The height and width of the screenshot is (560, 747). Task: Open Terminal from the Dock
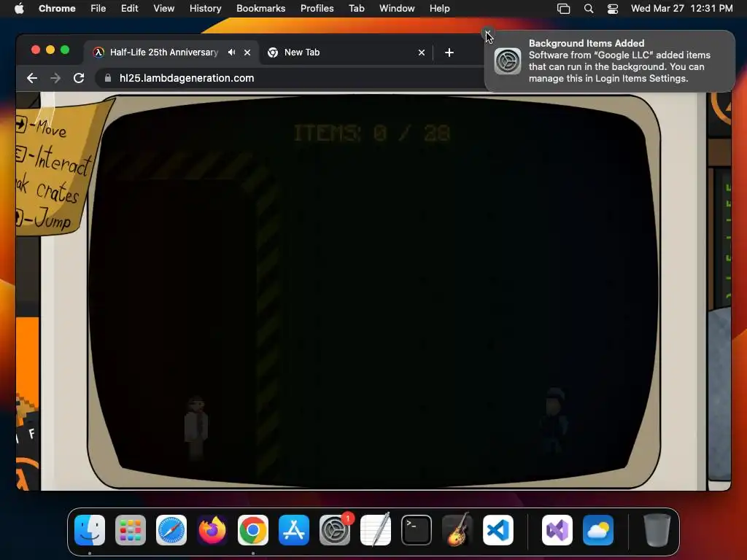coord(417,530)
